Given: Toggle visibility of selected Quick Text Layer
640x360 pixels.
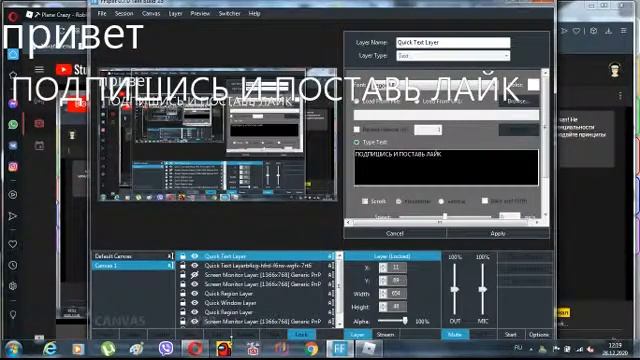Looking at the screenshot, I should tap(195, 256).
